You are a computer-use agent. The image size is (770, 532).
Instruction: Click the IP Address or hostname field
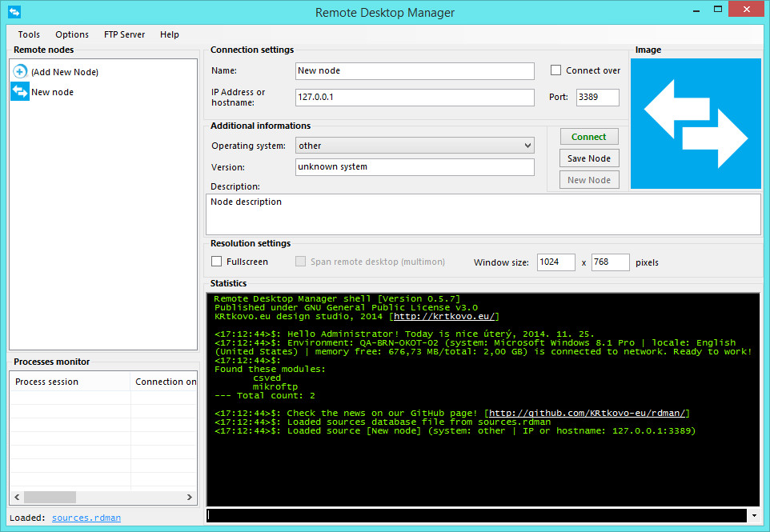(415, 97)
